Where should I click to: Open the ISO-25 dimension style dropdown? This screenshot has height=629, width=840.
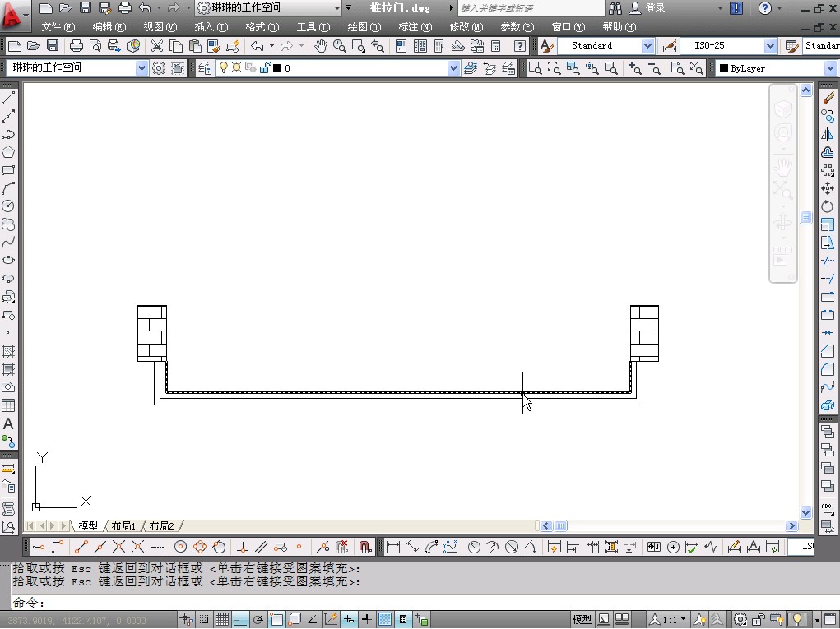tap(770, 46)
